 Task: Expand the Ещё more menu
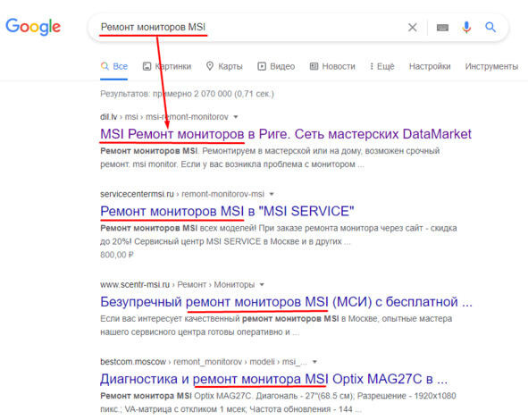click(381, 66)
